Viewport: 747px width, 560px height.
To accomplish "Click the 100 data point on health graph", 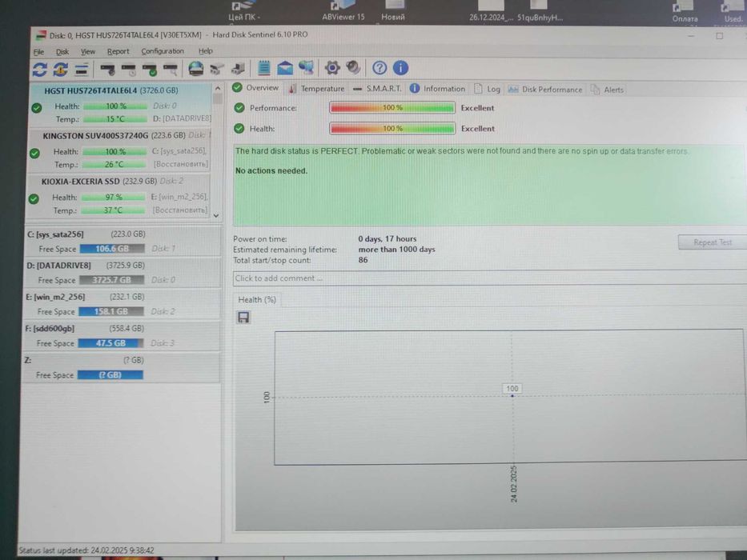I will pyautogui.click(x=512, y=395).
